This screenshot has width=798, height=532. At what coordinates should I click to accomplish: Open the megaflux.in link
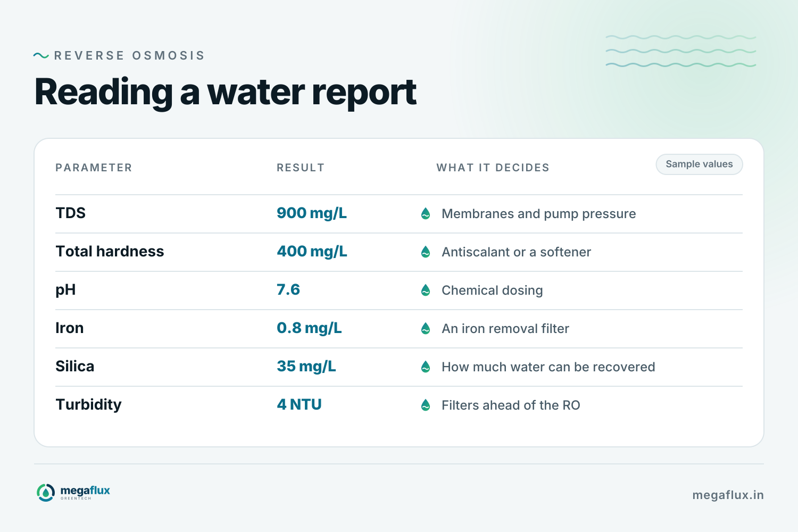point(728,495)
